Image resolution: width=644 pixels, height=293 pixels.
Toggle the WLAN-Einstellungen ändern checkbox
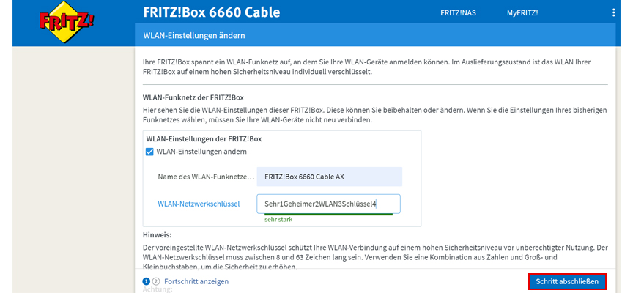click(149, 152)
